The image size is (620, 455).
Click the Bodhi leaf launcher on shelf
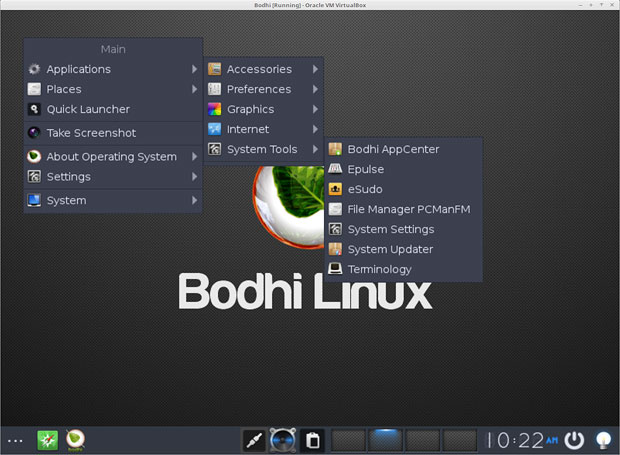(x=75, y=440)
